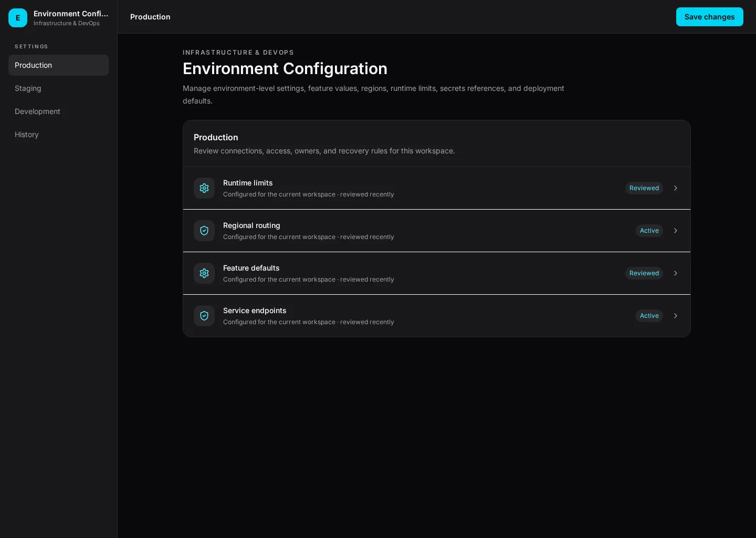Click the INFRASTRUCTURE & DEVOPS overline label
This screenshot has height=538, width=756.
[x=238, y=53]
